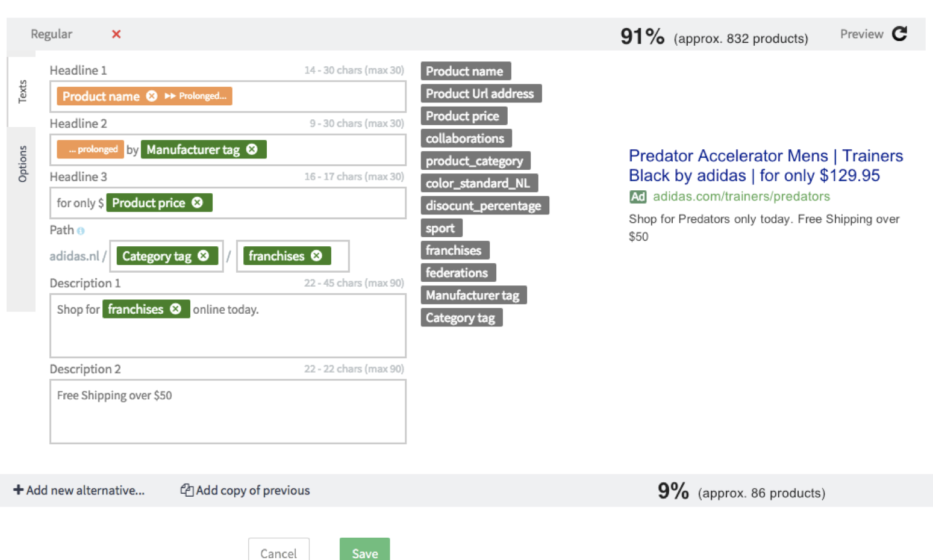Remove Category tag from the Path field

[204, 256]
